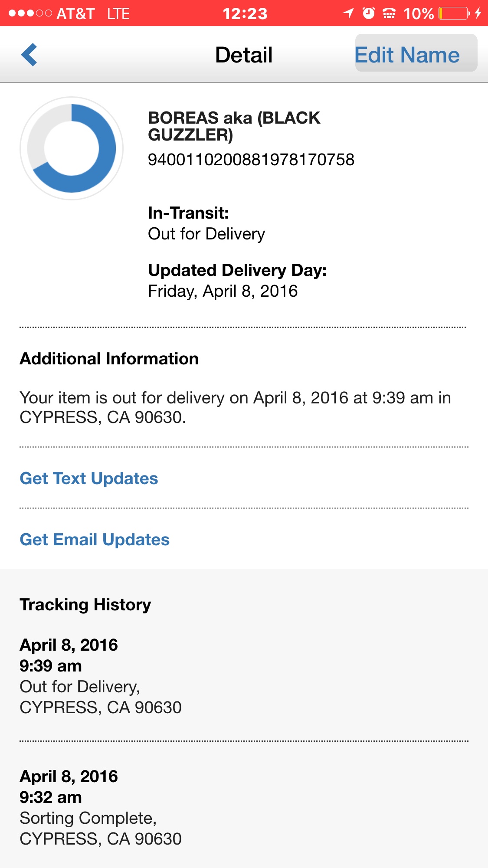Tap the Detail title in navigation bar

(244, 55)
